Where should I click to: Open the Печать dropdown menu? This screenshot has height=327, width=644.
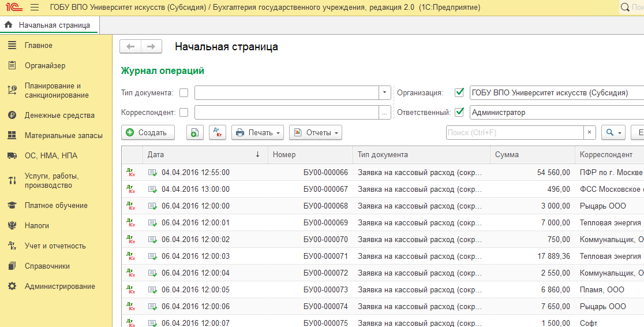coord(257,132)
